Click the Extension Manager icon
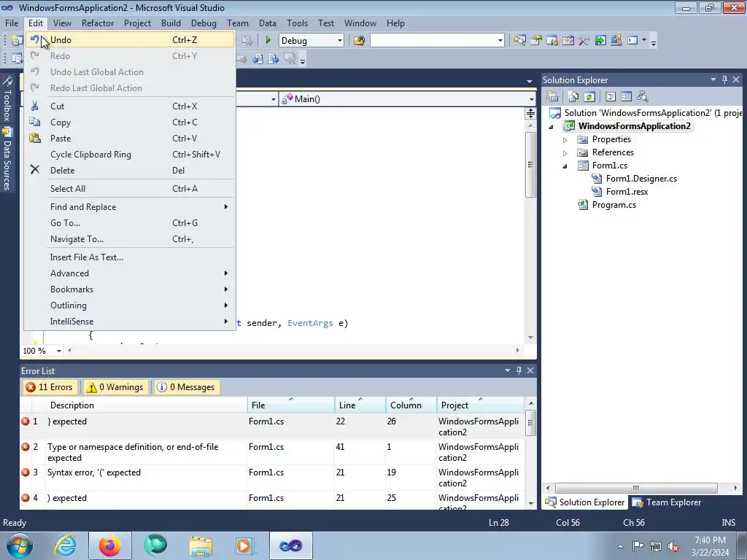The image size is (747, 560). click(x=616, y=41)
